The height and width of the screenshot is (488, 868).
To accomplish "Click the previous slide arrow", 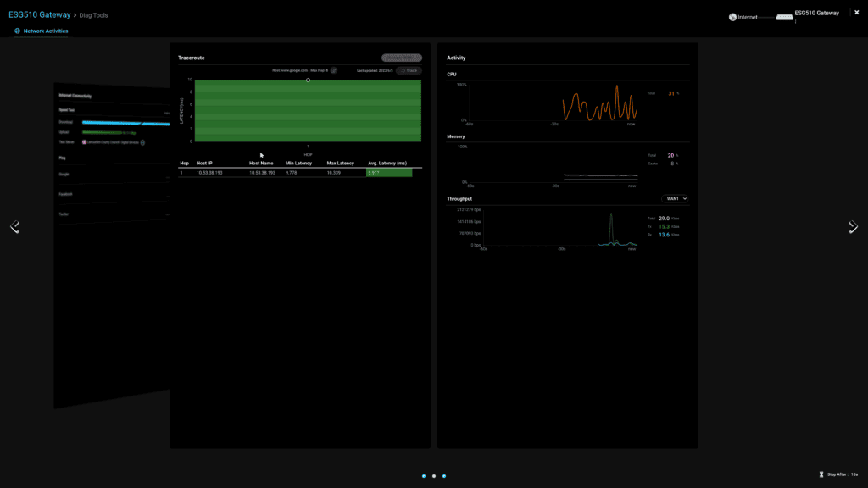I will 14,227.
